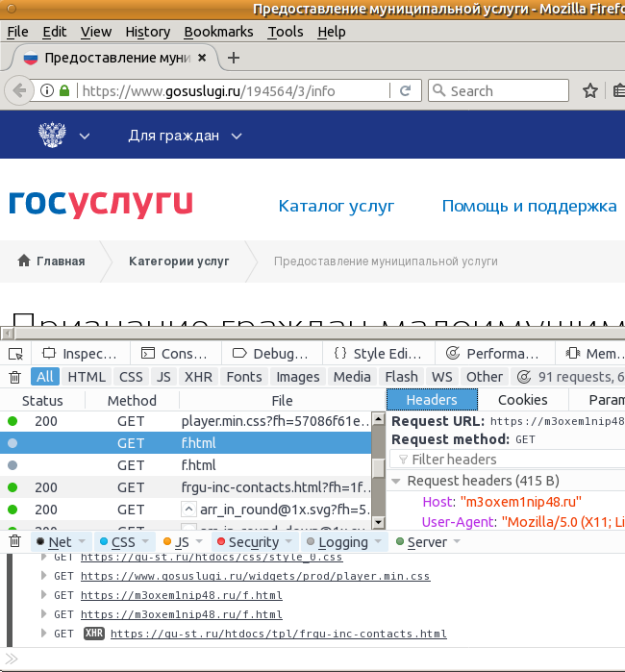Open Помощь и поддержка link
Image resolution: width=625 pixels, height=672 pixels.
[530, 206]
